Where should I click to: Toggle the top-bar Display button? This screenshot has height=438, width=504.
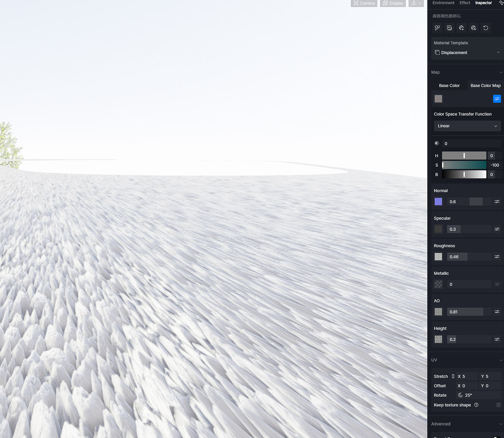(x=392, y=3)
